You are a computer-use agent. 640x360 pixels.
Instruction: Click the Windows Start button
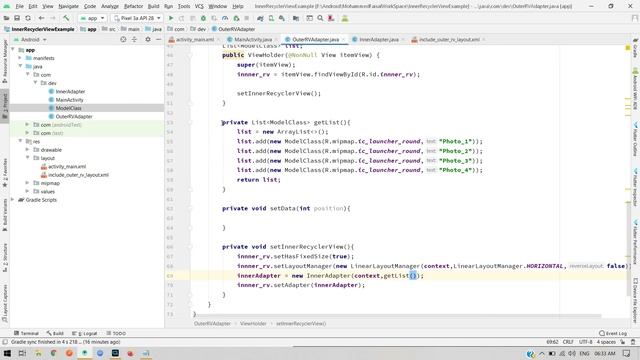point(7,353)
